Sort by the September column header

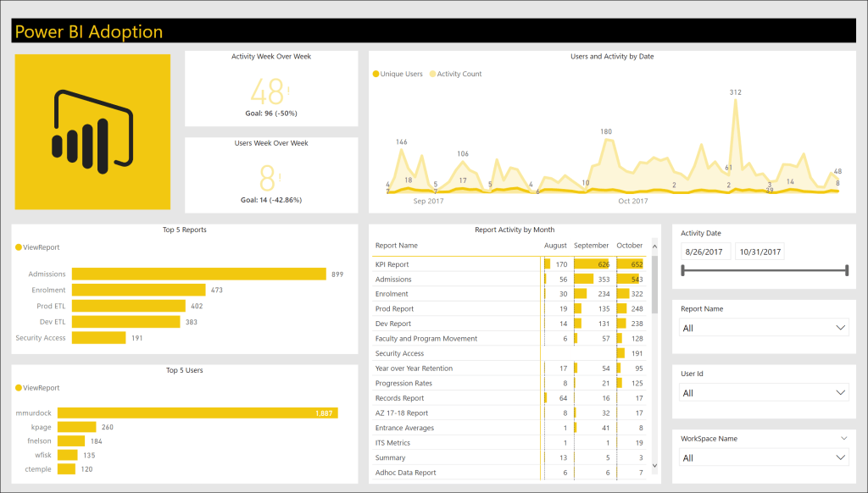[x=591, y=246]
